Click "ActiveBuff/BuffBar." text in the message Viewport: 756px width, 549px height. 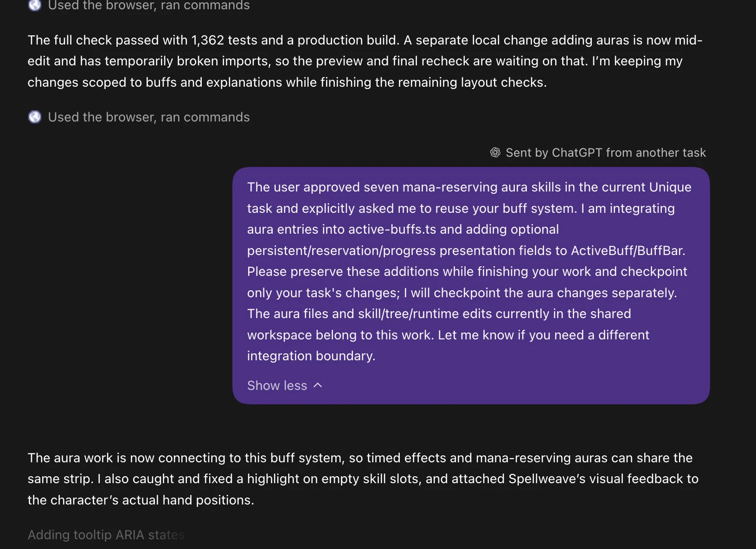pos(628,250)
